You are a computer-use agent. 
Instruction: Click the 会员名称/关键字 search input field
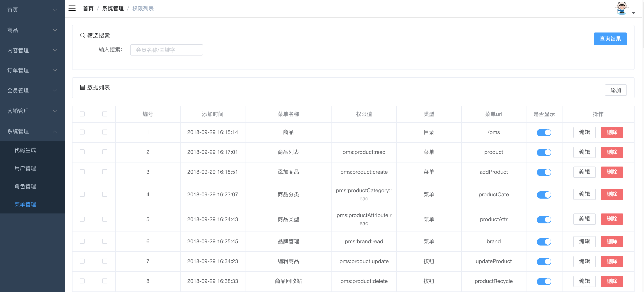[x=166, y=50]
